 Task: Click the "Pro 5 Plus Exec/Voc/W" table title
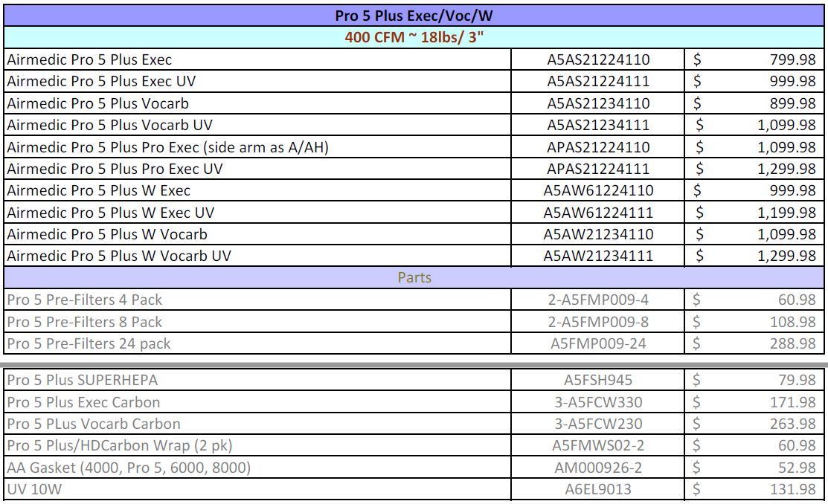(x=414, y=16)
